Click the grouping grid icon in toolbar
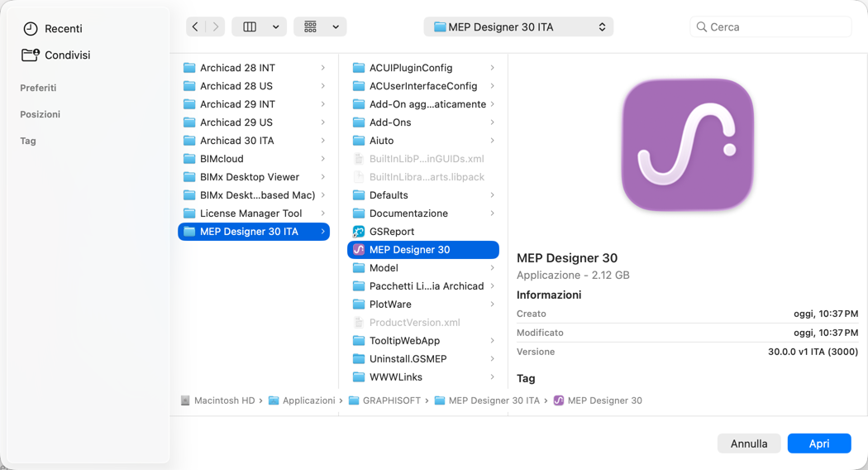 point(311,26)
